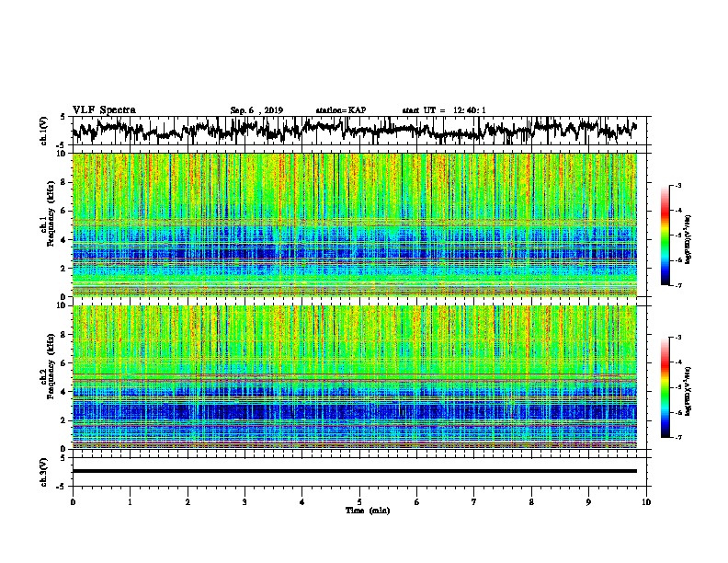Click the "VLF Spectra" plot title
Image resolution: width=728 pixels, height=563 pixels.
[x=104, y=110]
